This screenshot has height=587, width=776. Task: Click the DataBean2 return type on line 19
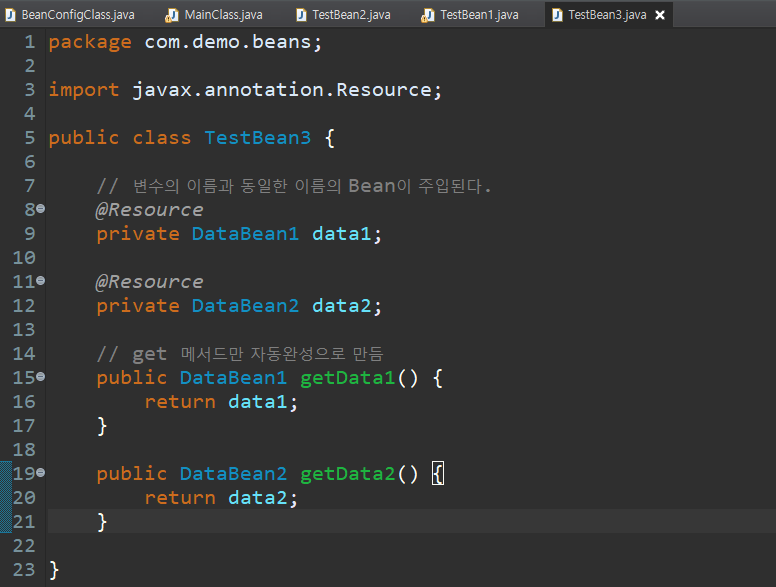(x=234, y=474)
